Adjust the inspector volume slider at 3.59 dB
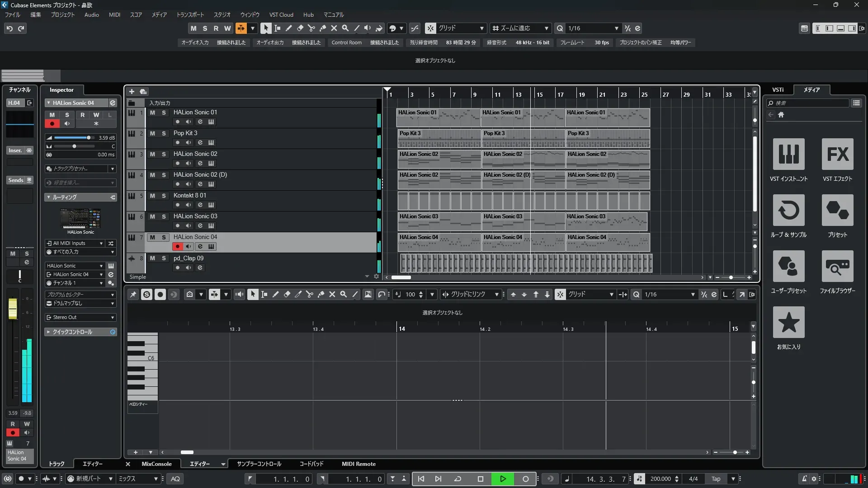 pos(89,137)
